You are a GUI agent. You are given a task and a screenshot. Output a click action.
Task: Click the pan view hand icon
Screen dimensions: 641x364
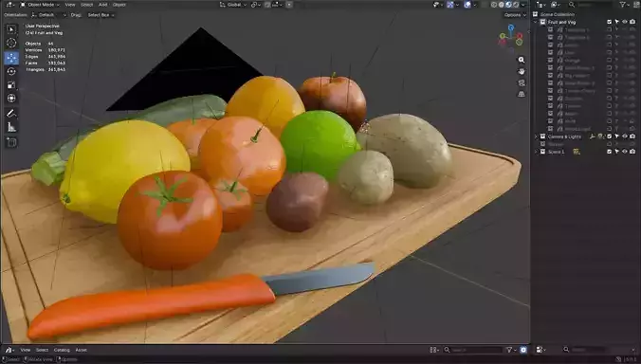[x=522, y=71]
